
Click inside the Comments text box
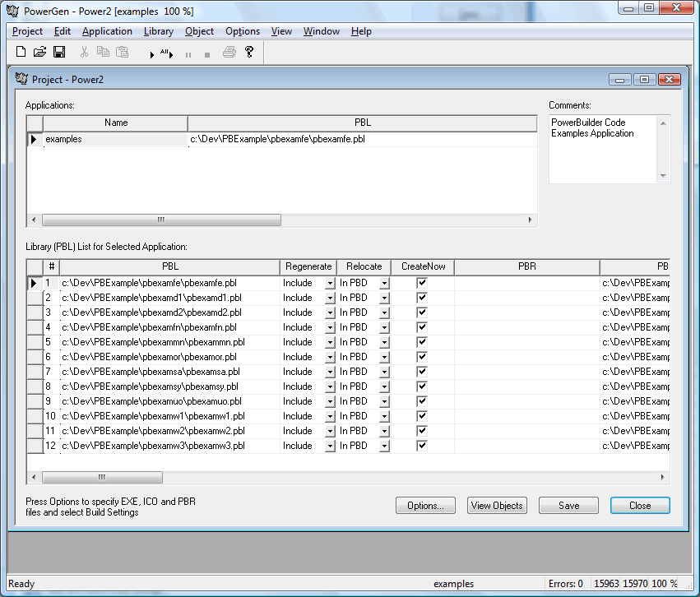pyautogui.click(x=602, y=149)
